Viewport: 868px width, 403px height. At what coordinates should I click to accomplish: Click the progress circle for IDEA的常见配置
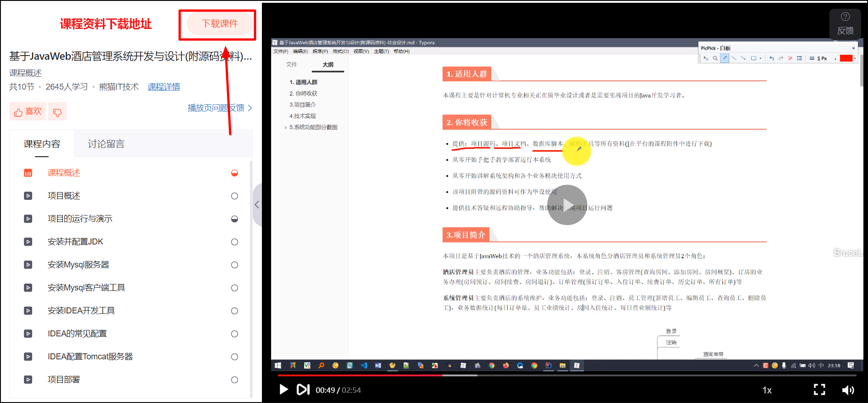click(x=234, y=334)
